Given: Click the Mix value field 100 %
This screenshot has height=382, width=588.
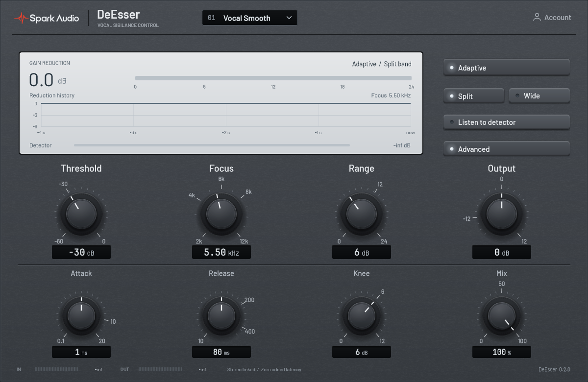Looking at the screenshot, I should pyautogui.click(x=502, y=352).
